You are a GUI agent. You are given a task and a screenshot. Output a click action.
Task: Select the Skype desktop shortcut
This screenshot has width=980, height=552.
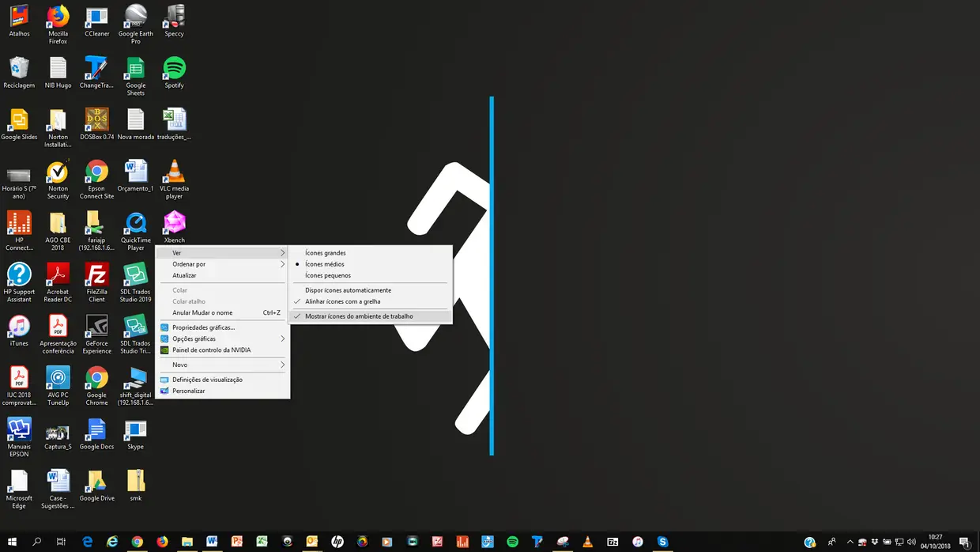pos(136,434)
